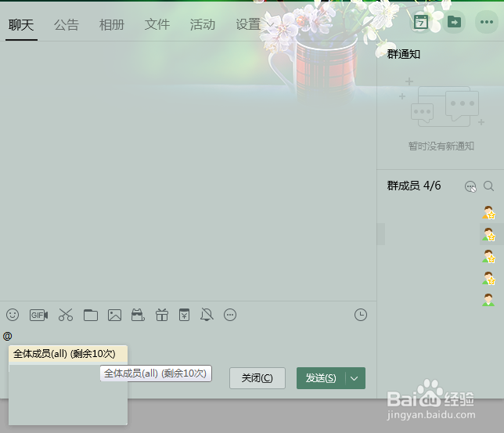Screen dimensions: 504x433
Task: Expand the send options arrow beside 发送
Action: pyautogui.click(x=355, y=378)
